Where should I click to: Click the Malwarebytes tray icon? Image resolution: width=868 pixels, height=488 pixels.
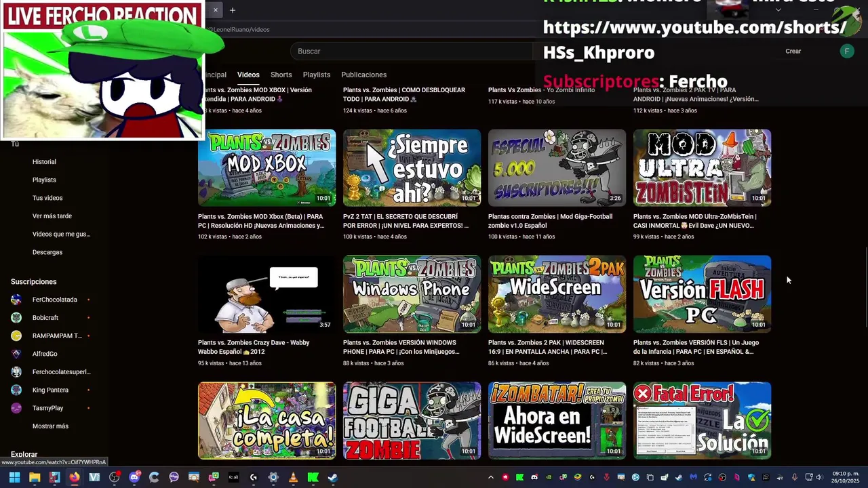pos(693,477)
